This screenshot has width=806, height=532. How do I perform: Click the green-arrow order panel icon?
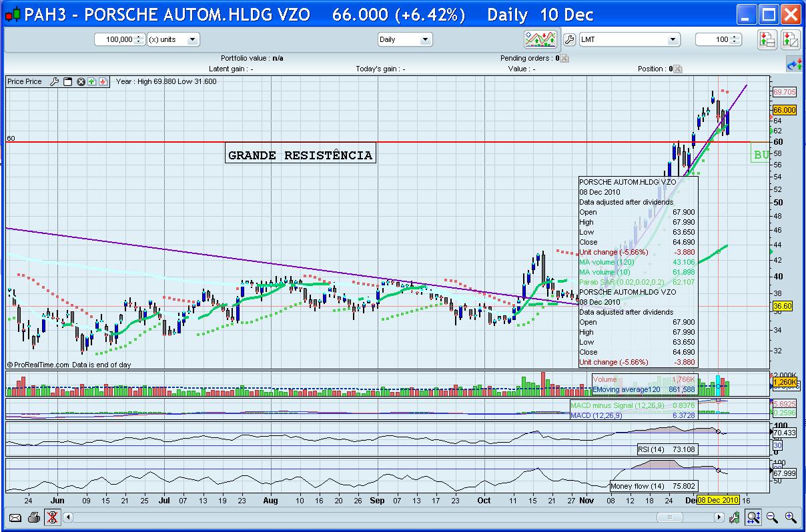[791, 39]
